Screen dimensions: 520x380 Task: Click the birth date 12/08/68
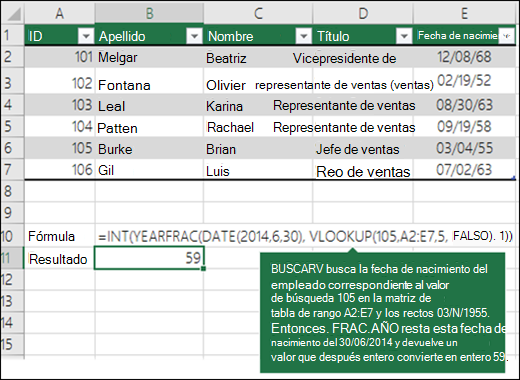(x=464, y=57)
